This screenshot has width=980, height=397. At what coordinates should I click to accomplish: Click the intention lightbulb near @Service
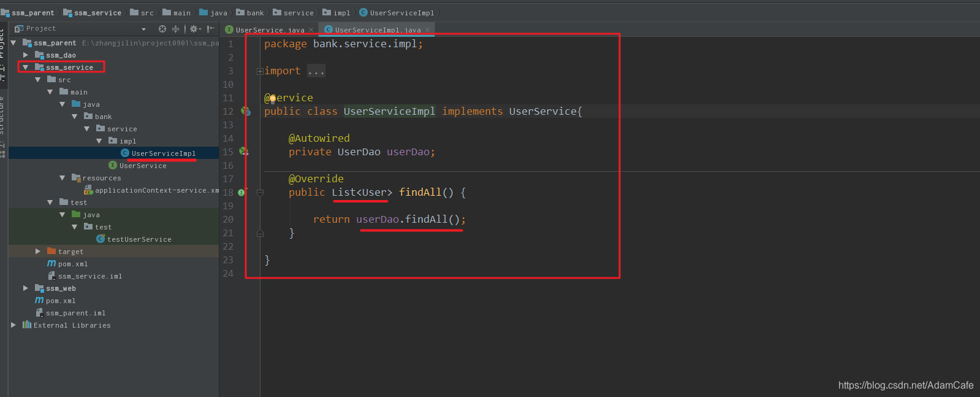tap(273, 98)
